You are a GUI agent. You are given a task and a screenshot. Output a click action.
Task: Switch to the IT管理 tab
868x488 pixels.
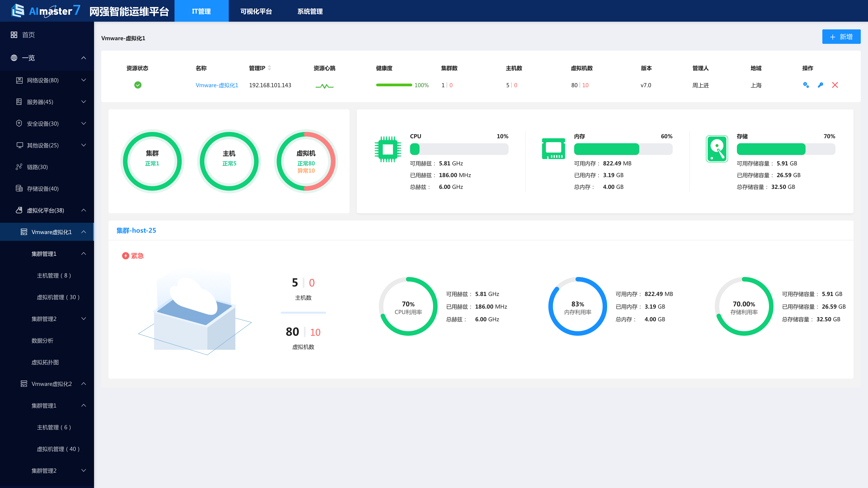click(x=201, y=11)
